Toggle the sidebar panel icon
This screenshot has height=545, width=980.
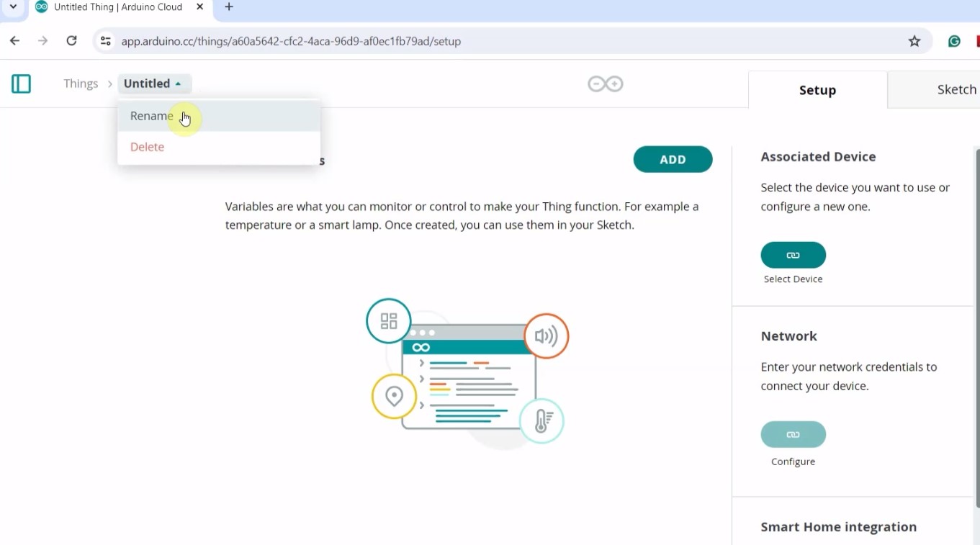(x=21, y=84)
